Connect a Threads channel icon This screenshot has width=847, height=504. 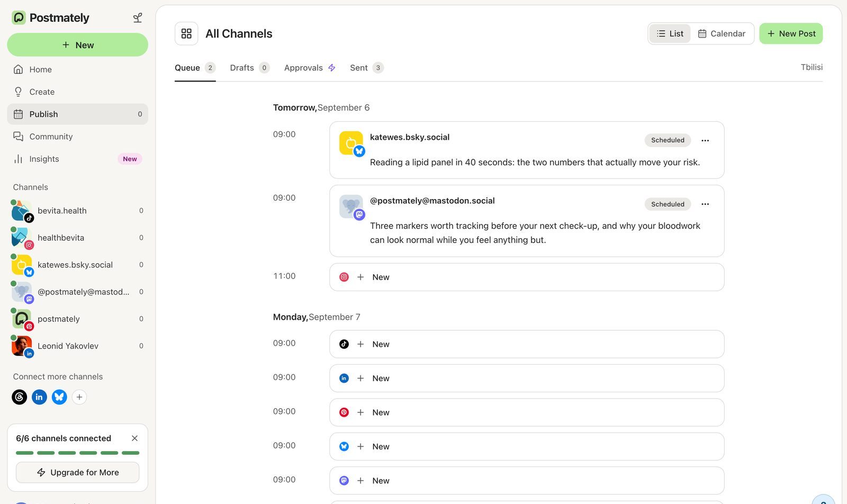click(x=20, y=397)
